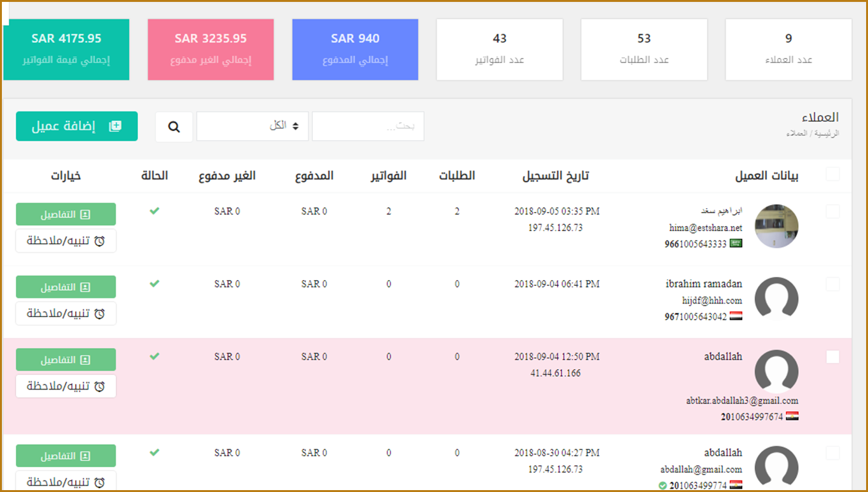Sort by الغير مدفوع column header

(227, 176)
